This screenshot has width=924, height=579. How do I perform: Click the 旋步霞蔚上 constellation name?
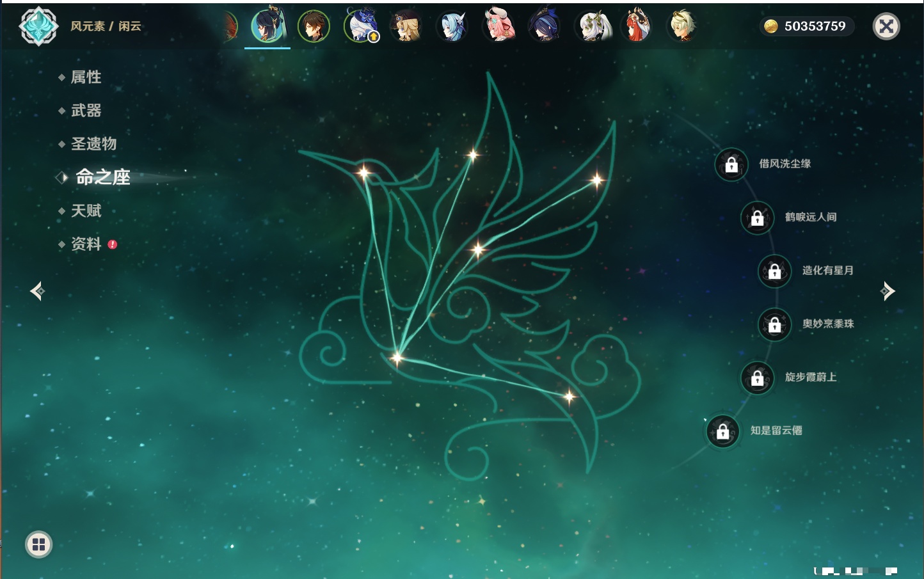click(x=811, y=377)
